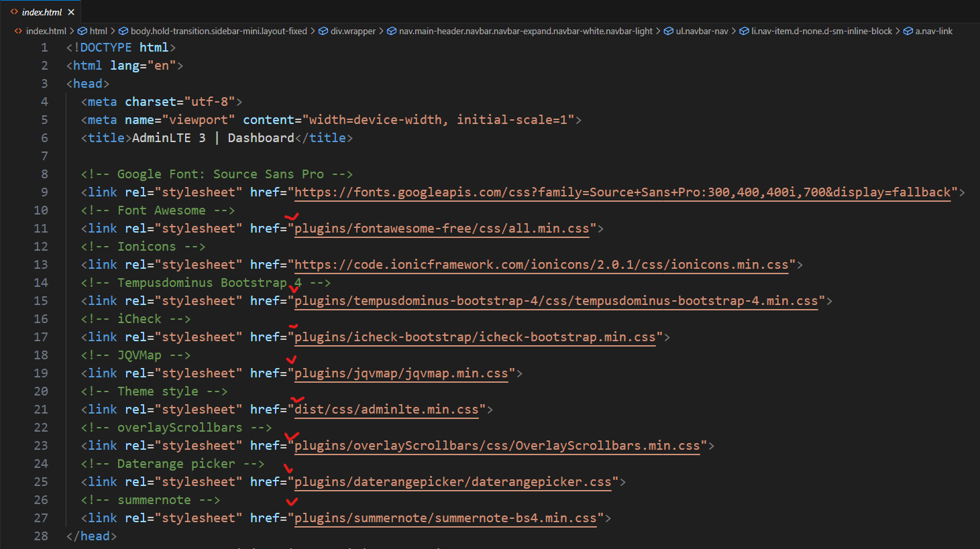Select nav.main-header breadcrumb item

coord(525,31)
